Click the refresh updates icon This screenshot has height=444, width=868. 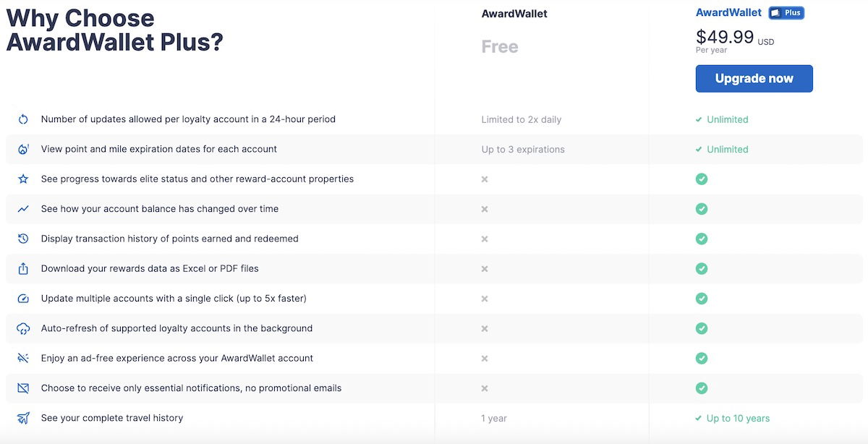tap(23, 119)
